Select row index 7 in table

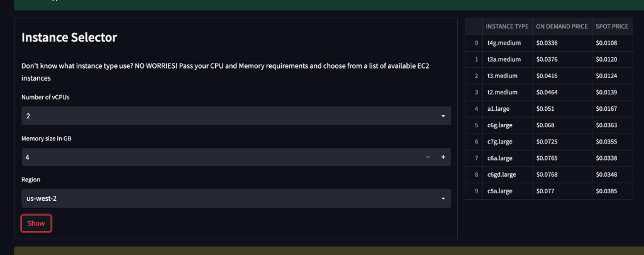(477, 157)
